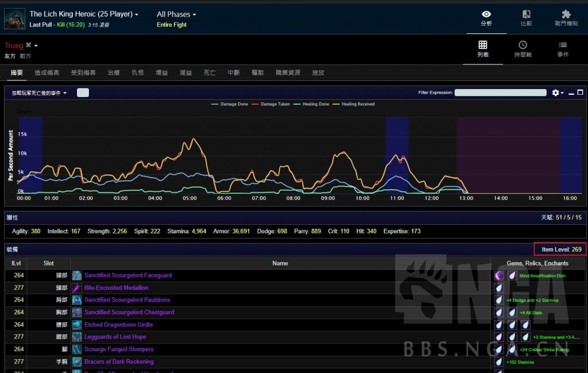Open the Bile-Encrusted Medallion item link
Screen dimensions: 588x373
click(x=116, y=288)
